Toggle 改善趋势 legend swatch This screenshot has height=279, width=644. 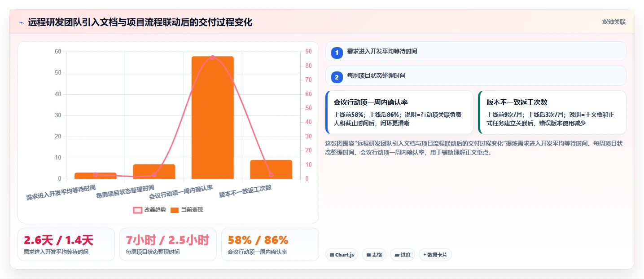click(138, 210)
